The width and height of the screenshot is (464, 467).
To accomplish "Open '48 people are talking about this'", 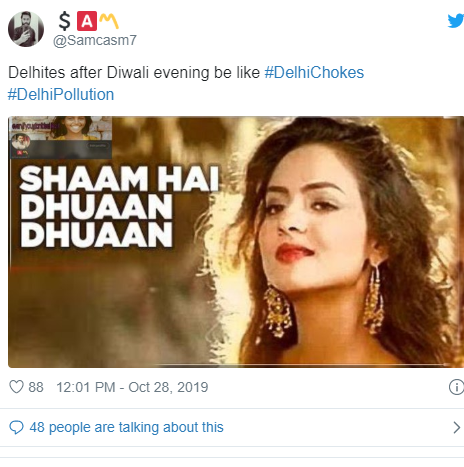I will tap(126, 427).
